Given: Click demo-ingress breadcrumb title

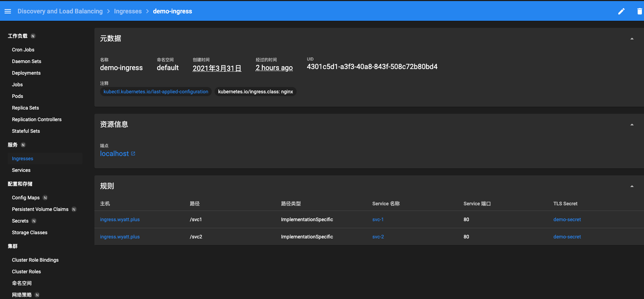Looking at the screenshot, I should tap(173, 11).
